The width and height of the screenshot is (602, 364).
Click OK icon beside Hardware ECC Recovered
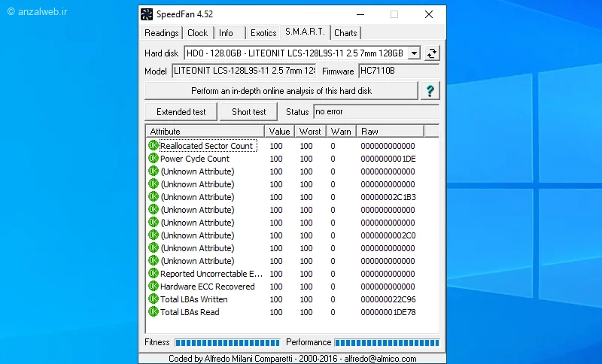(x=154, y=287)
